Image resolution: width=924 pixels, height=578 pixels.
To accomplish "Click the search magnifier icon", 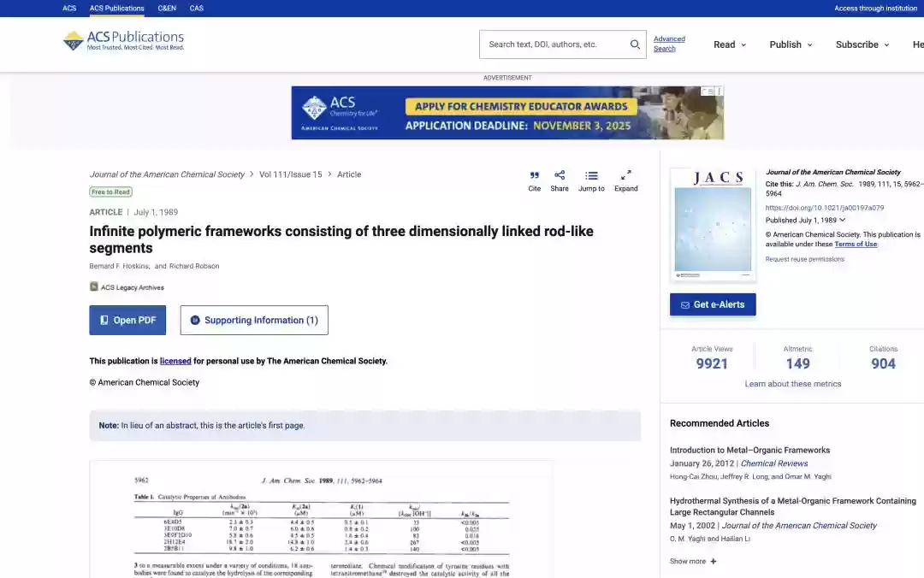I will pyautogui.click(x=635, y=44).
